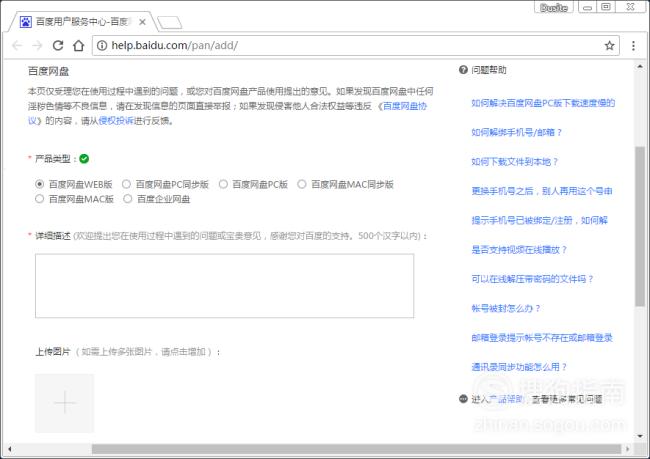
Task: Click the browser forward arrow
Action: (37, 46)
